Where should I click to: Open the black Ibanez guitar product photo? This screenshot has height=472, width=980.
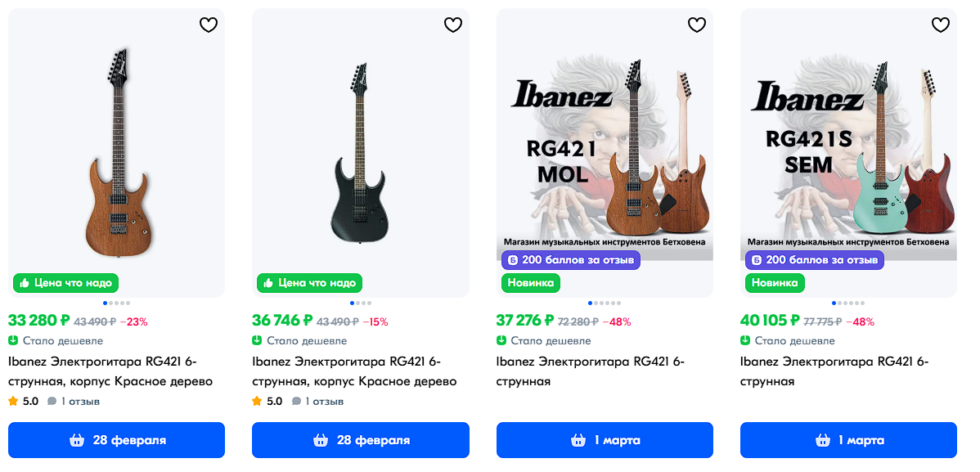tap(360, 155)
